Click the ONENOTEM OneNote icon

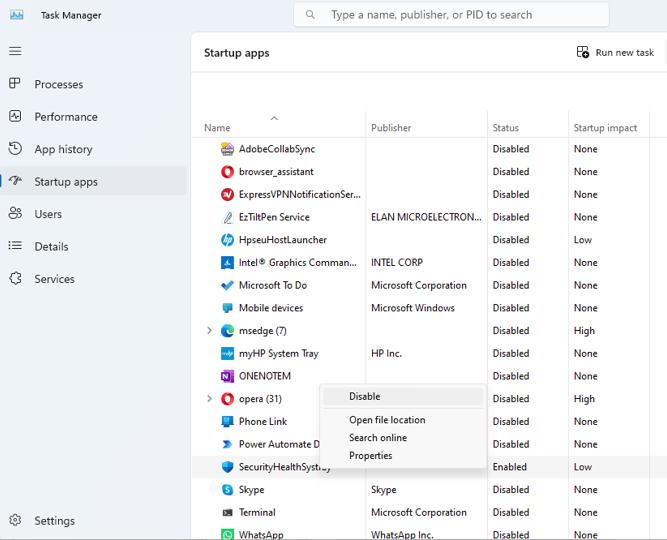click(227, 376)
